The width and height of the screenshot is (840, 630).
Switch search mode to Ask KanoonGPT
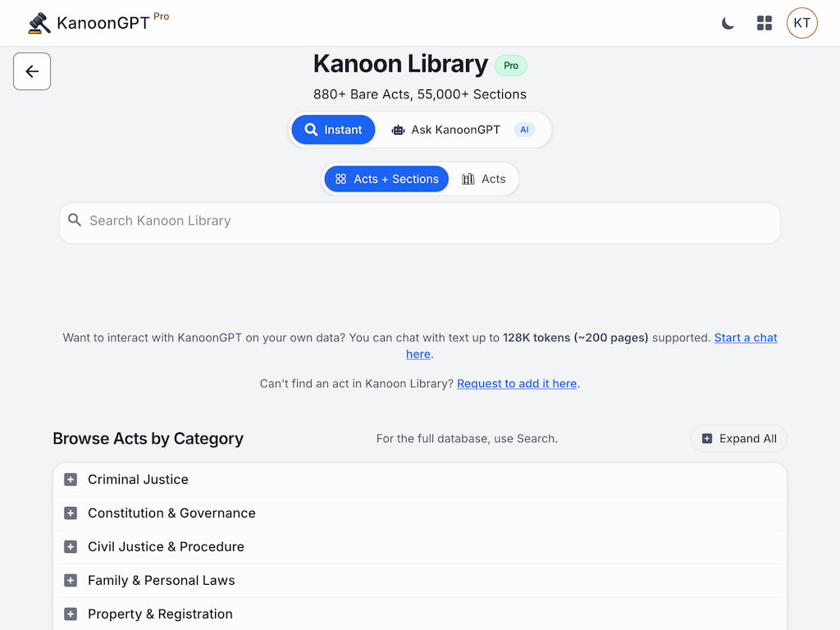455,130
